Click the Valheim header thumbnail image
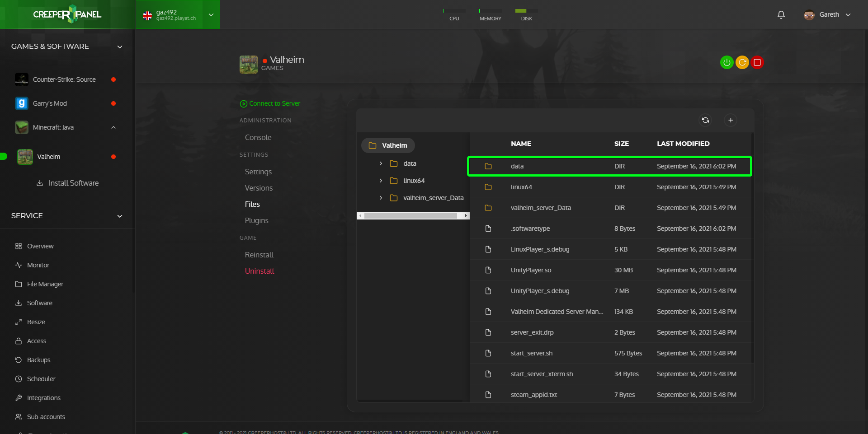 248,65
